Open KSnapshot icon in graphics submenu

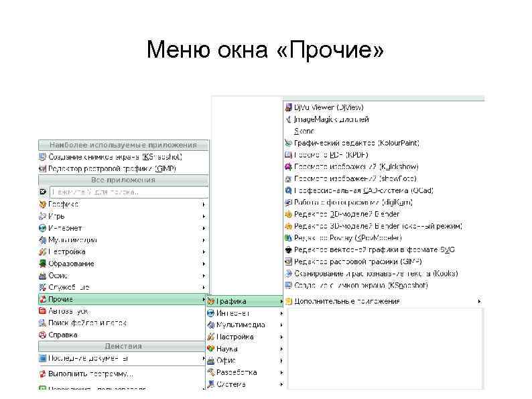(x=288, y=286)
